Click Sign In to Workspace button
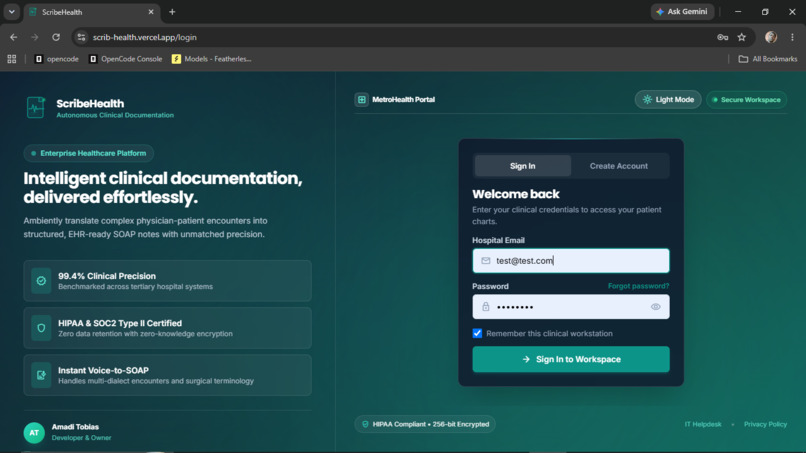This screenshot has width=806, height=453. coord(571,359)
